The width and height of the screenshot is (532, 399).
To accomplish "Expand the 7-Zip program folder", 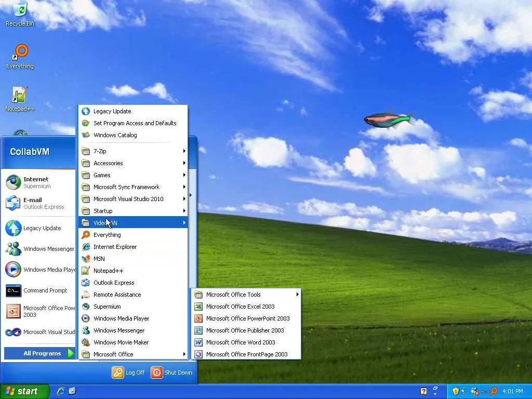I will pyautogui.click(x=133, y=151).
